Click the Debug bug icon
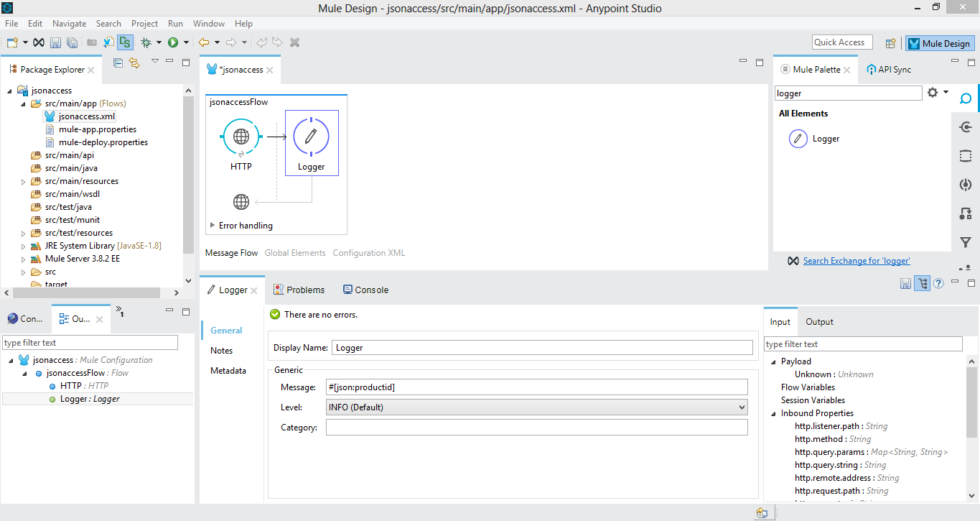Viewport: 980px width, 521px height. click(146, 43)
